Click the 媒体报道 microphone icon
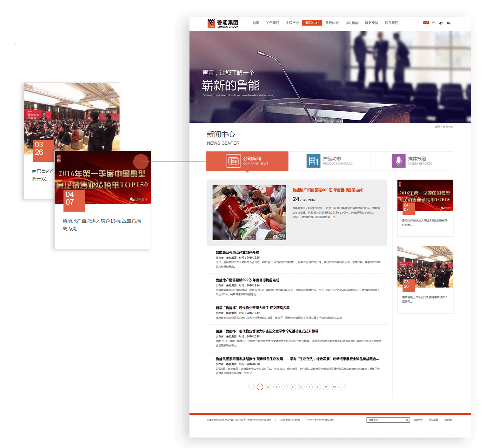The width and height of the screenshot is (485, 448). tap(398, 161)
